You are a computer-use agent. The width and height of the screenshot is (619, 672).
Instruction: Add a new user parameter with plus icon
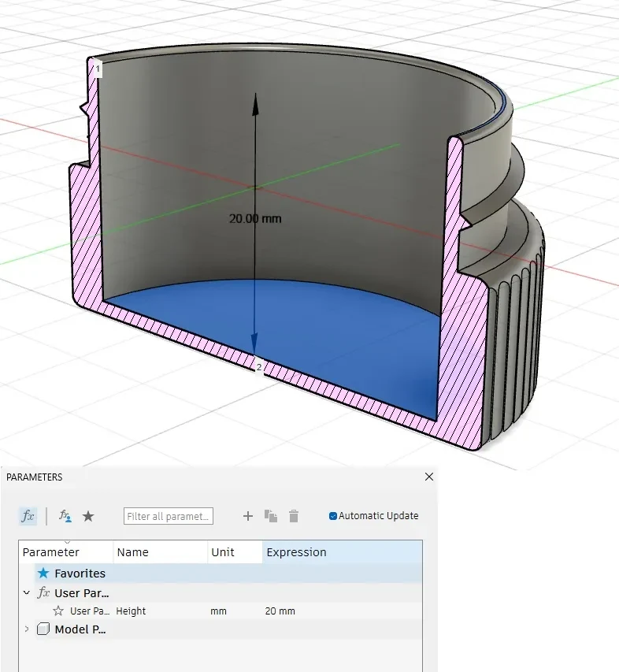click(247, 516)
